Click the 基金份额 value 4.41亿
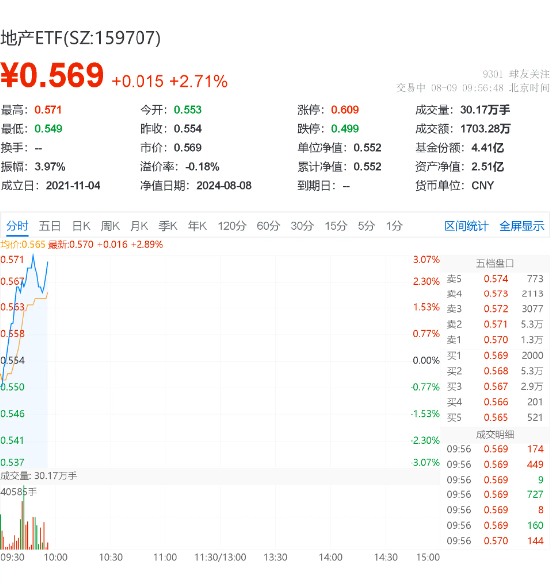Image resolution: width=550 pixels, height=584 pixels. pos(487,148)
